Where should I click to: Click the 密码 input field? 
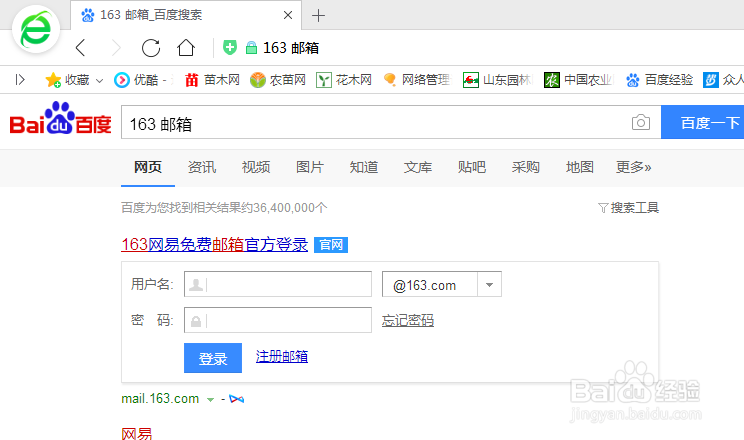click(x=278, y=320)
